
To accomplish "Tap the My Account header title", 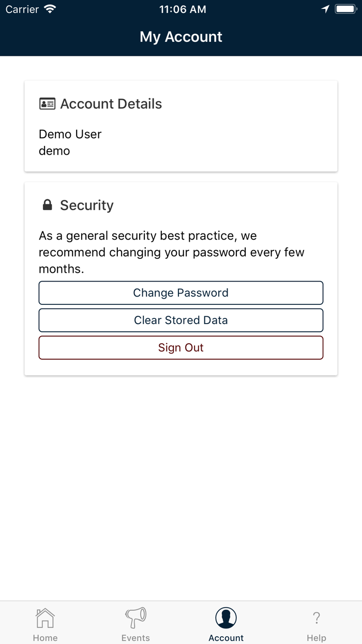I will tap(181, 37).
